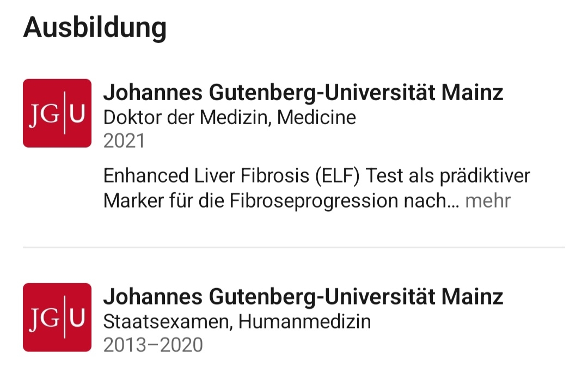Select the 'Staatsexamen, Humanmedizin' degree line
The image size is (588, 372).
coord(237,321)
